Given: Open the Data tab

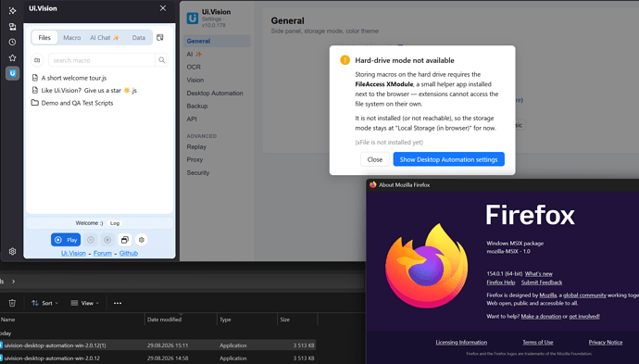Looking at the screenshot, I should 139,37.
